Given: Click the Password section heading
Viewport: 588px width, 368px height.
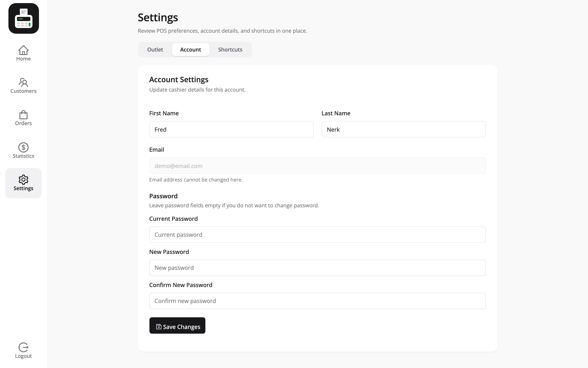Looking at the screenshot, I should (x=163, y=196).
